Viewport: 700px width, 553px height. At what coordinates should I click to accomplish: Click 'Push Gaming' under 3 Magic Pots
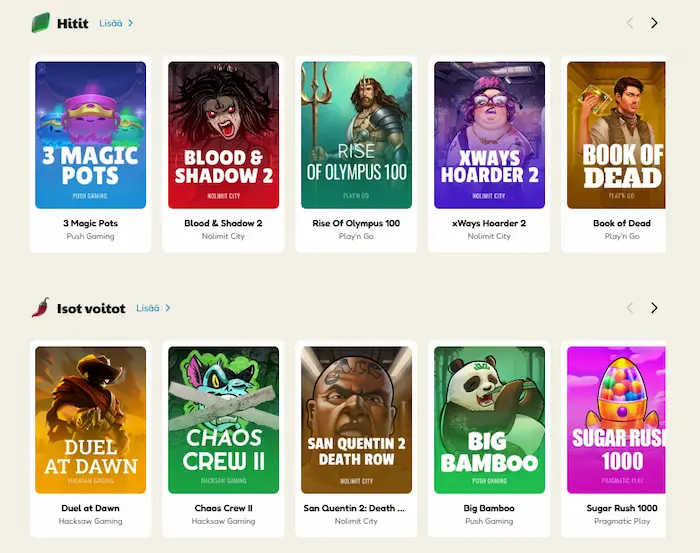[91, 236]
